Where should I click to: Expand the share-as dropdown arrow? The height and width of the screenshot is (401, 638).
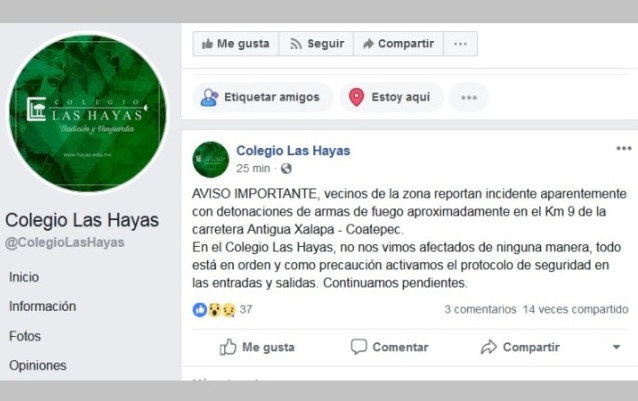(x=616, y=347)
